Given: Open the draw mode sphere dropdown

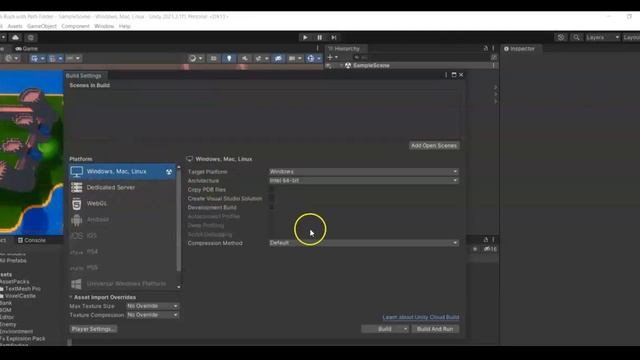Looking at the screenshot, I should click(196, 58).
